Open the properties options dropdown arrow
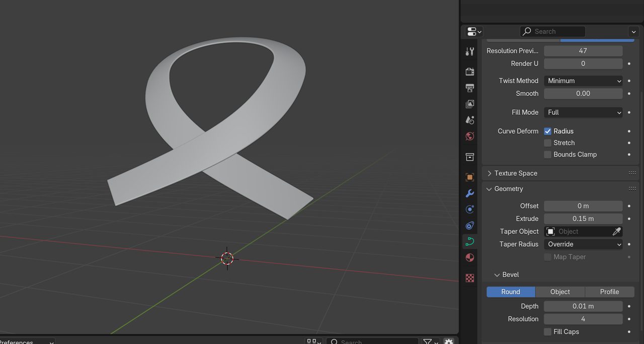Image resolution: width=644 pixels, height=344 pixels. coord(633,31)
